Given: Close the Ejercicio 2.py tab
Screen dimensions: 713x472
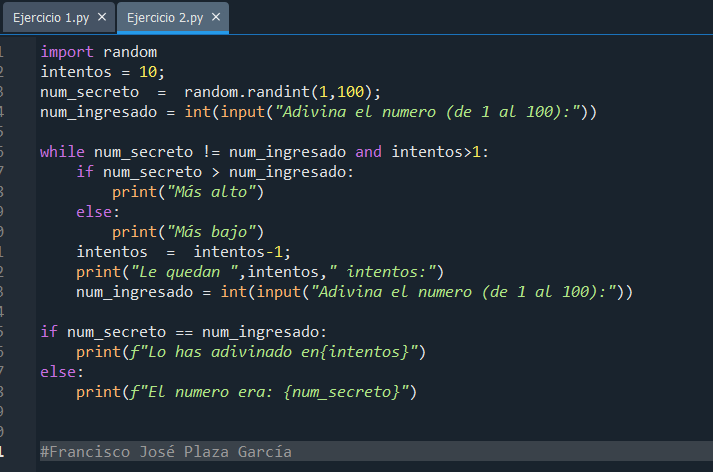Looking at the screenshot, I should (215, 17).
